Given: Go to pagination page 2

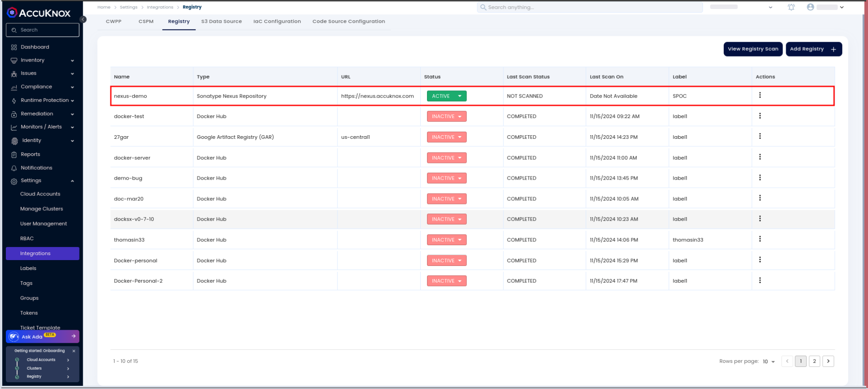Looking at the screenshot, I should (814, 361).
